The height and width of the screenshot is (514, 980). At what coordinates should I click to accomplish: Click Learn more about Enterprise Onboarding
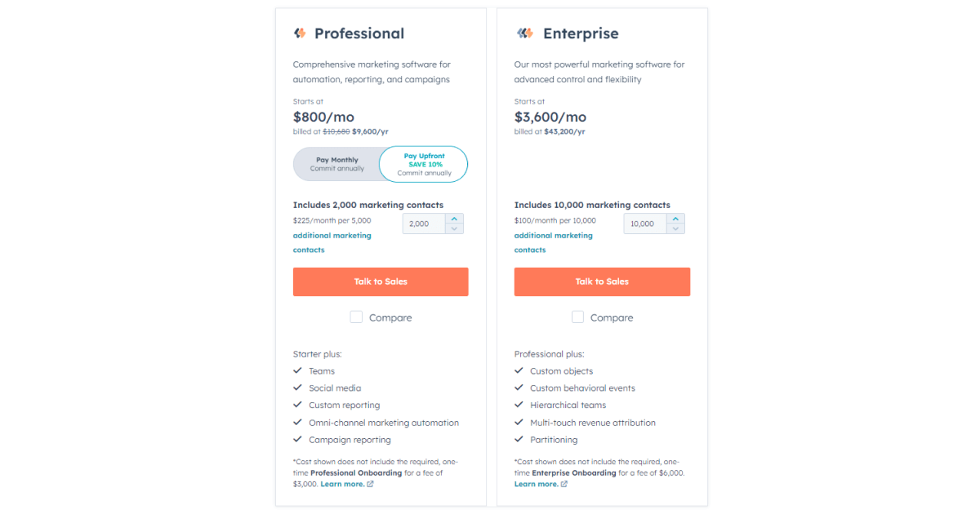(x=536, y=483)
